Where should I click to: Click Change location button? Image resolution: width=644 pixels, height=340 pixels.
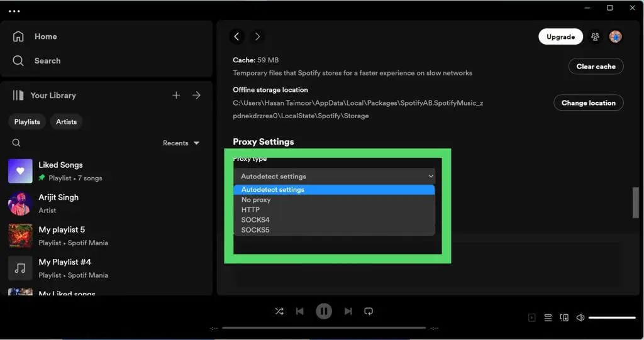[x=589, y=102]
